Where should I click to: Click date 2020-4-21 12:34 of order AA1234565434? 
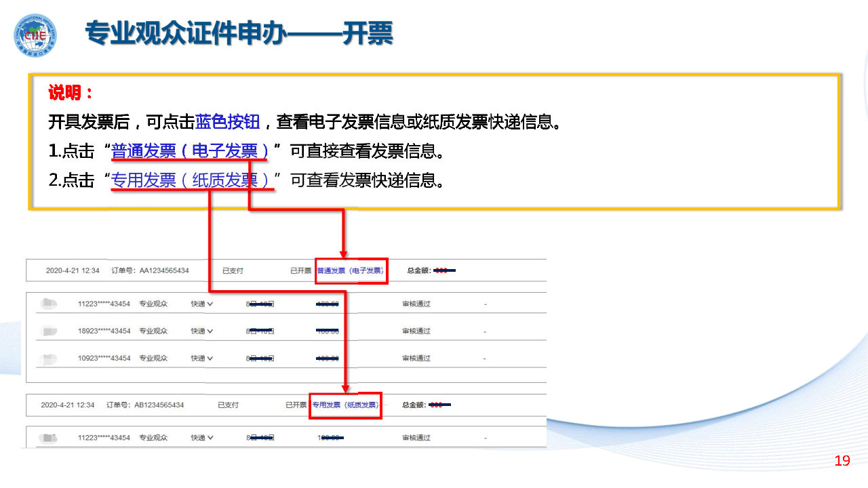pos(73,270)
